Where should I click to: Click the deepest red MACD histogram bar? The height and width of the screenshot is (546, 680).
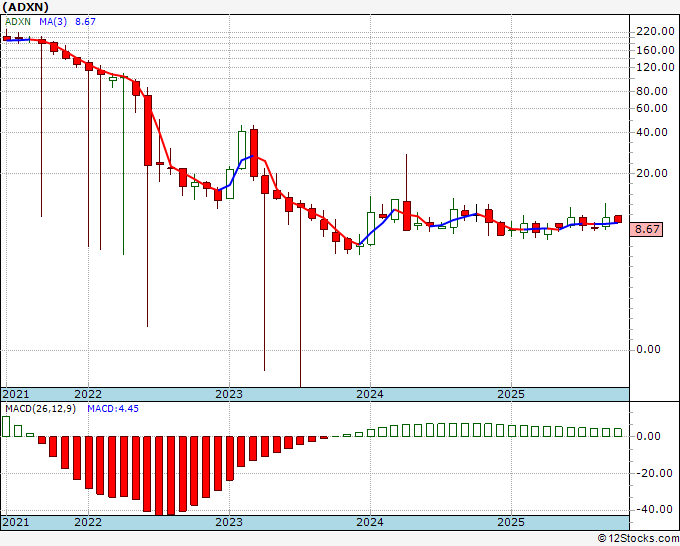pos(159,476)
